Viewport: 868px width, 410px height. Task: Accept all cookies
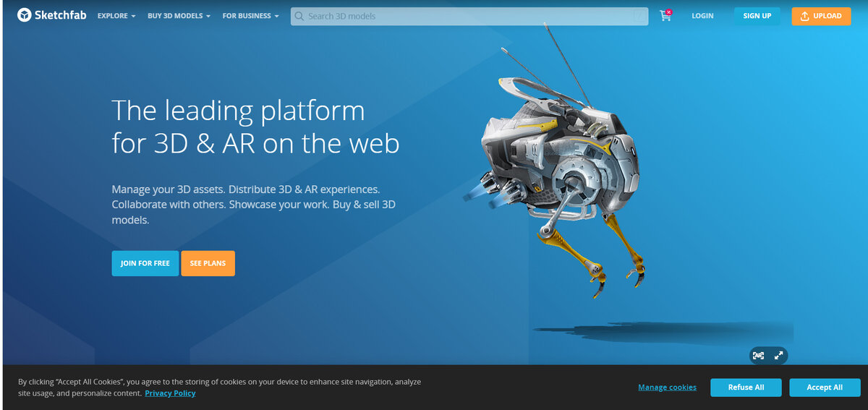[x=825, y=388]
